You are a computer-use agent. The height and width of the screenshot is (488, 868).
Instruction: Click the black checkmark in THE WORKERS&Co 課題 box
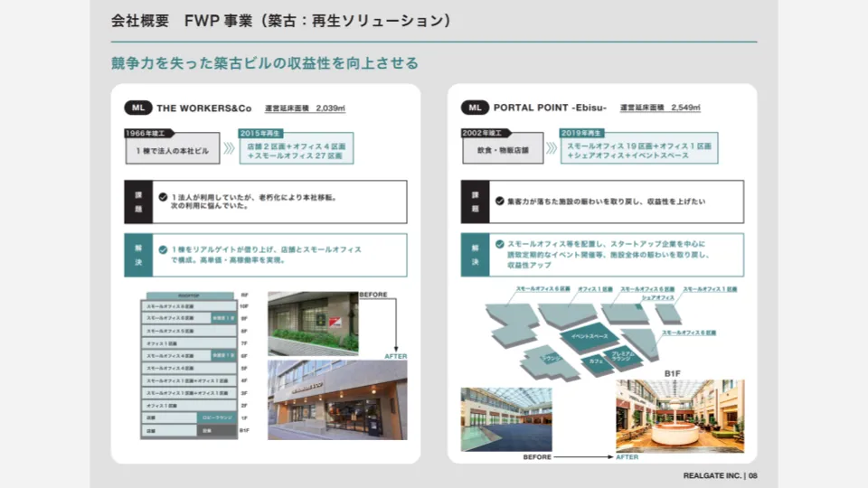tap(163, 196)
